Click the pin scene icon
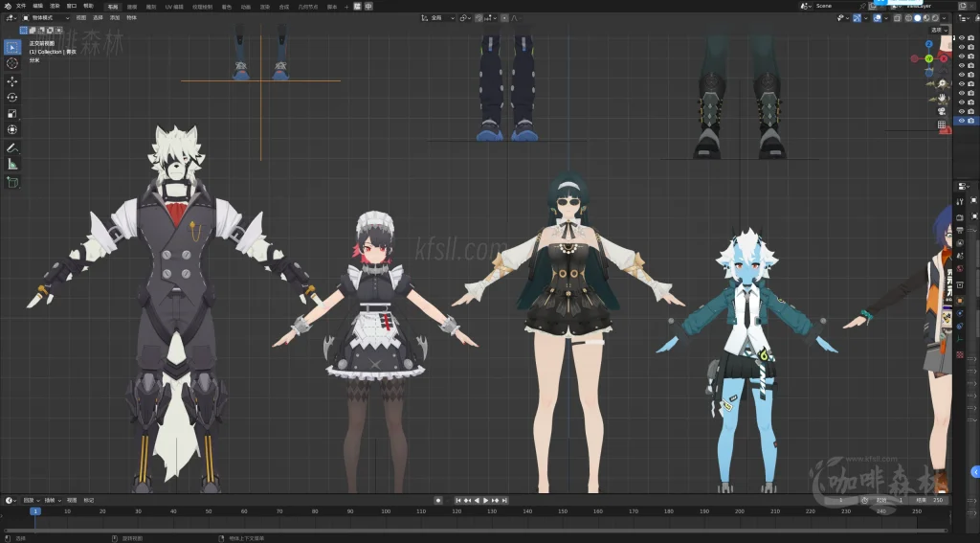This screenshot has width=980, height=543. (862, 6)
